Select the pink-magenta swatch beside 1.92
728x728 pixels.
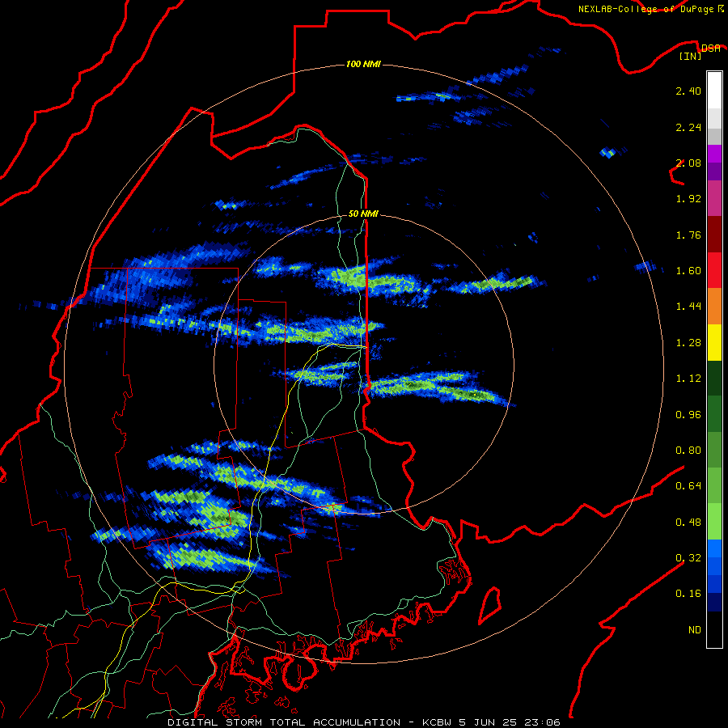coord(714,198)
